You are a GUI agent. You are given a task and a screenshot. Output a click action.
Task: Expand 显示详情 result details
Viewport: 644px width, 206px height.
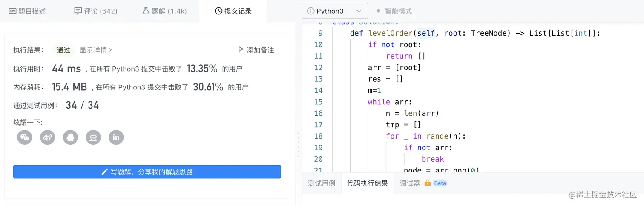click(96, 50)
